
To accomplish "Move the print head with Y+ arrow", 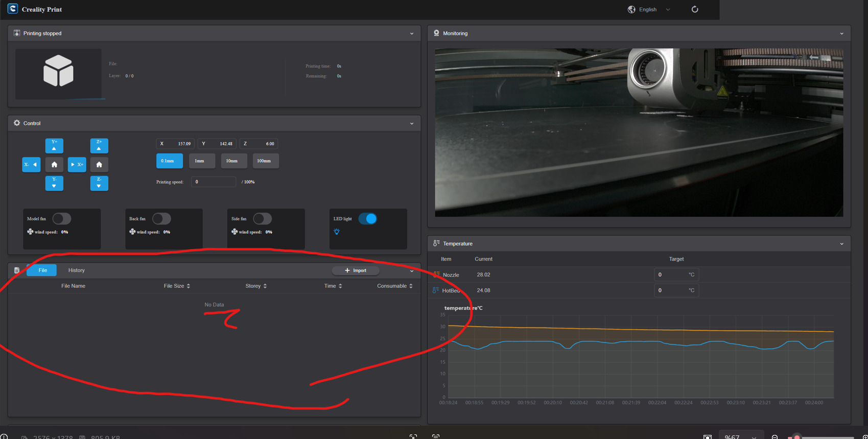I will [x=54, y=146].
